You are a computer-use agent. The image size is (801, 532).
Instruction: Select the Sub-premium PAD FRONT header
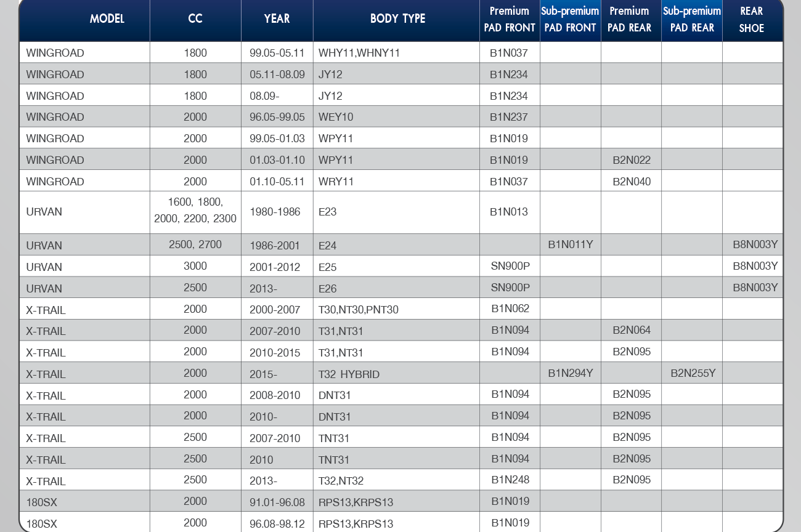pyautogui.click(x=570, y=19)
